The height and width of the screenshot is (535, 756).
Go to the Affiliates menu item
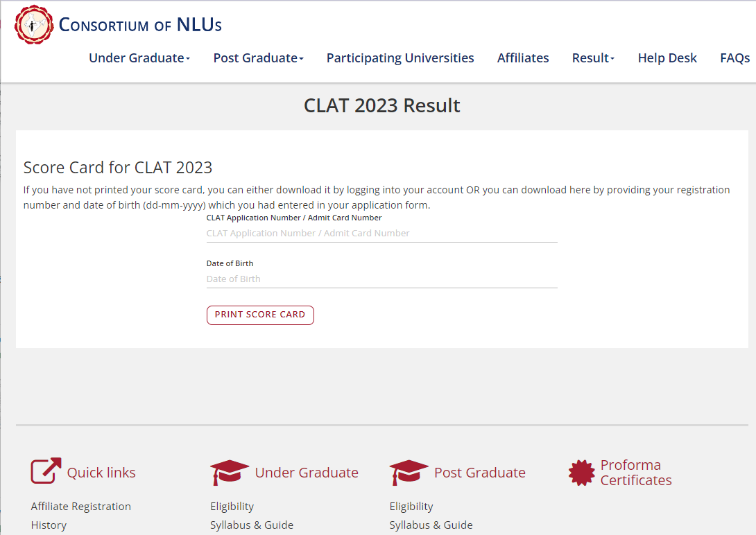pyautogui.click(x=523, y=58)
